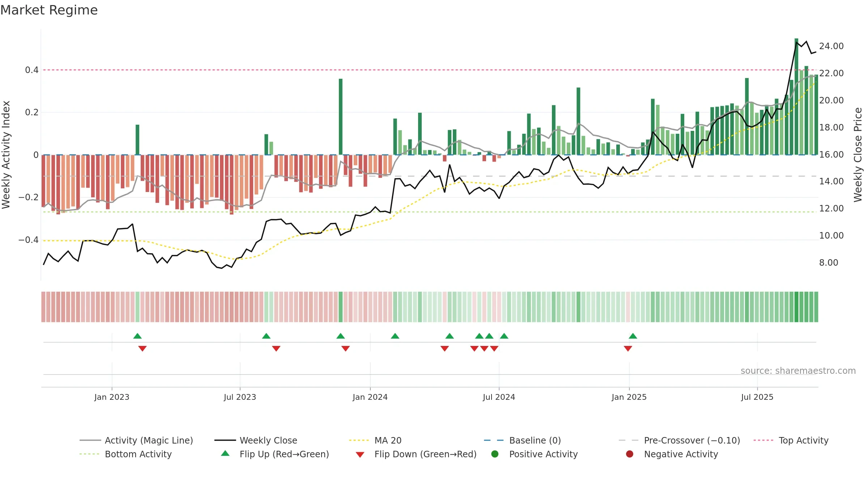Click the Market Regime chart title
The width and height of the screenshot is (868, 488).
[x=49, y=10]
